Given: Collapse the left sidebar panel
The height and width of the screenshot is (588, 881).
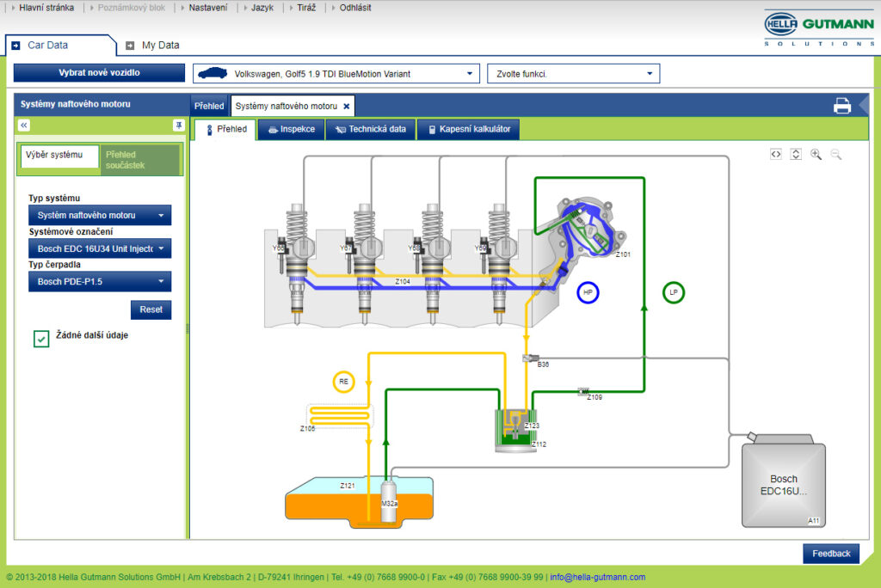Looking at the screenshot, I should 24,126.
